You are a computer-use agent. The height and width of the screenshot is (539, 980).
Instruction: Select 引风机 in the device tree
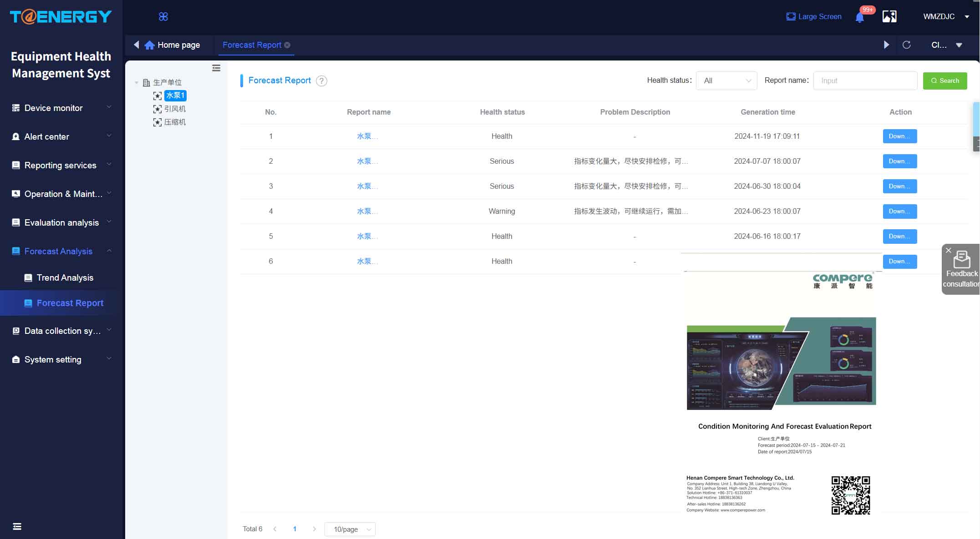coord(175,109)
